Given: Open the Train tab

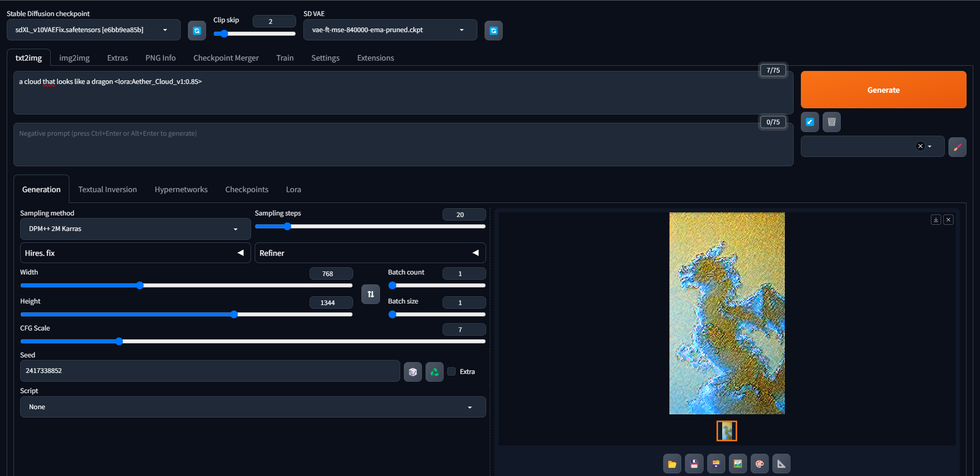Looking at the screenshot, I should pyautogui.click(x=285, y=58).
